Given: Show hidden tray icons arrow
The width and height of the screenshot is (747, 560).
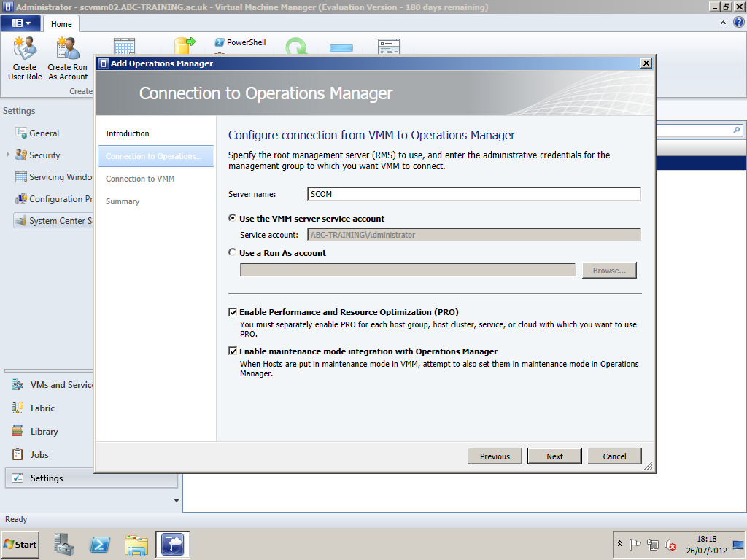Looking at the screenshot, I should 620,544.
